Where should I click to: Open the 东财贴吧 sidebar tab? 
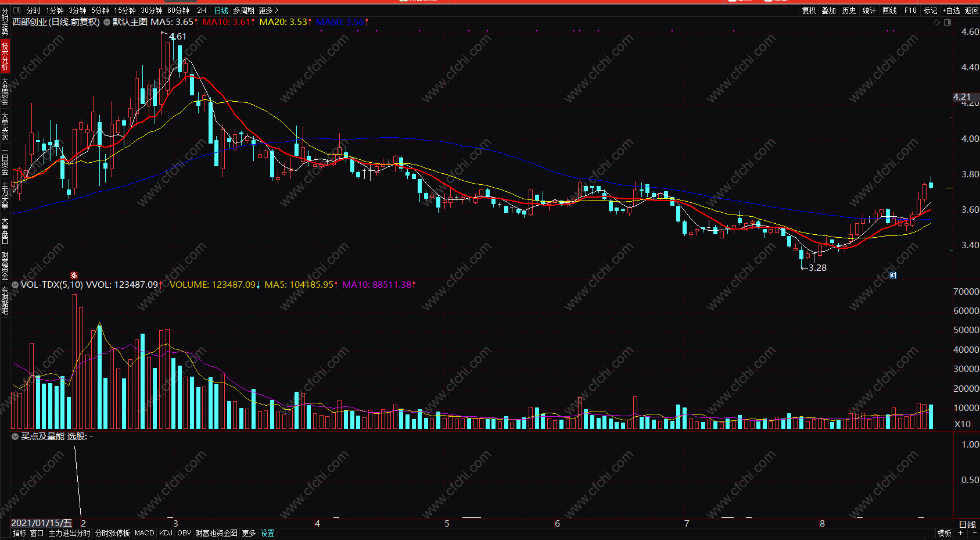point(5,301)
